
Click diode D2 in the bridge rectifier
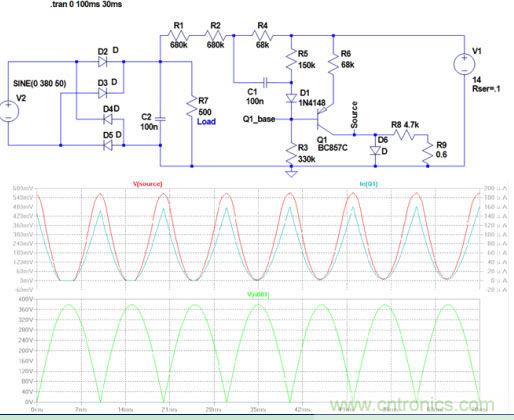pyautogui.click(x=103, y=62)
